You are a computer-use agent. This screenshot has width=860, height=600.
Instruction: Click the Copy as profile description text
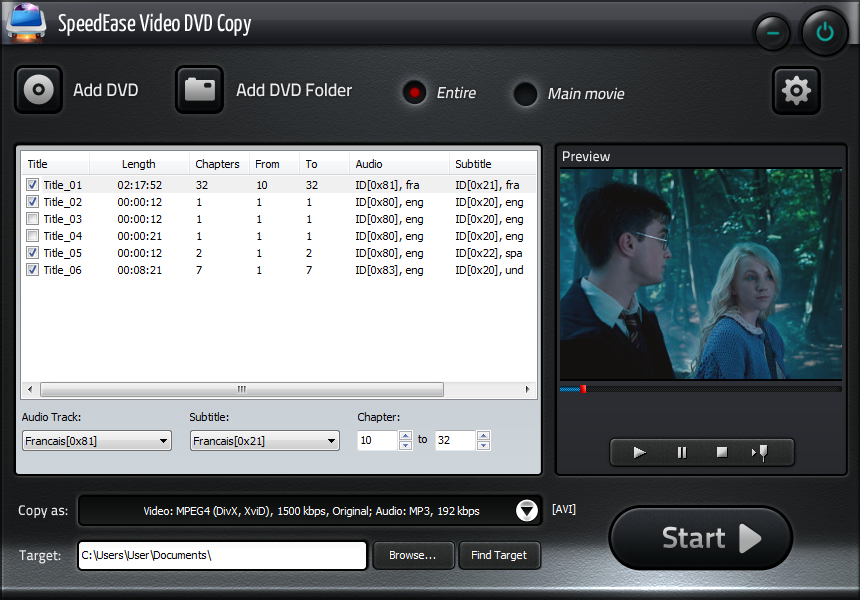click(x=311, y=511)
